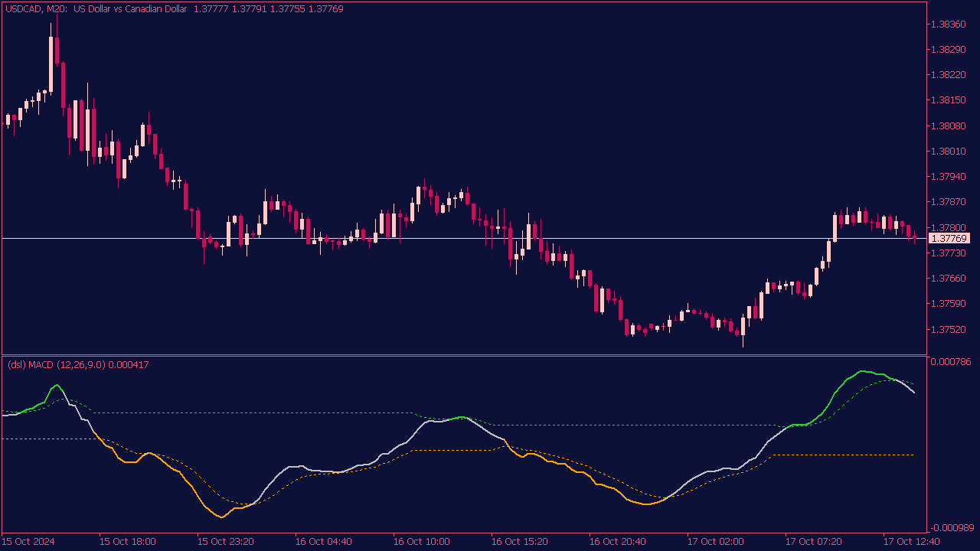Viewport: 980px width, 551px height.
Task: Click the 1.38150 price axis label
Action: (948, 100)
